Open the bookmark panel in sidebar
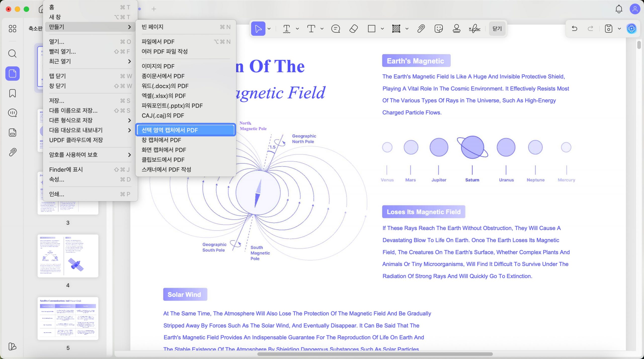The height and width of the screenshot is (359, 644). (12, 93)
